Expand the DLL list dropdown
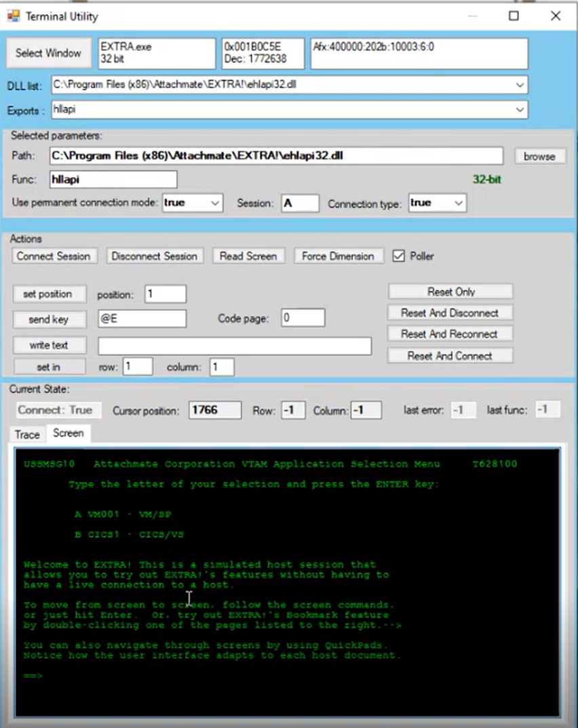The height and width of the screenshot is (728, 578). click(x=520, y=85)
